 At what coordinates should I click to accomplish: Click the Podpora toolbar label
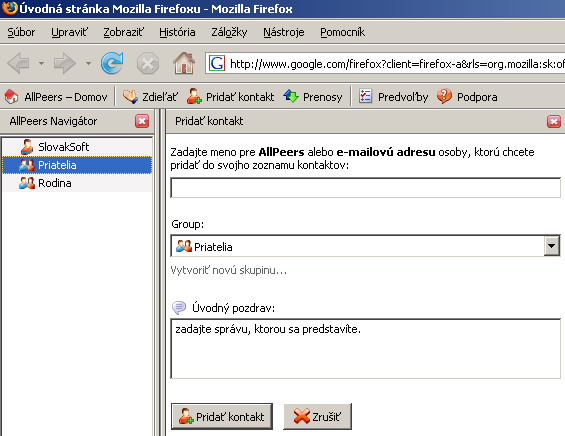(x=477, y=97)
